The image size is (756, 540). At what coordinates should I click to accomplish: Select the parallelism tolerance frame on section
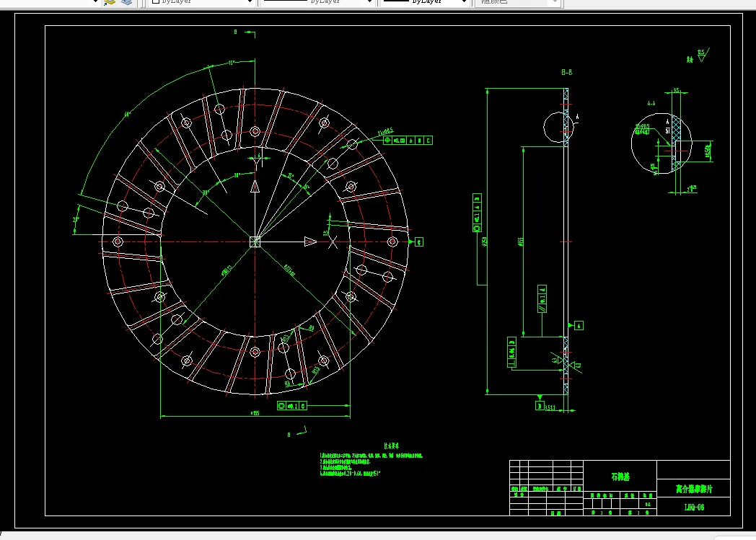point(542,298)
